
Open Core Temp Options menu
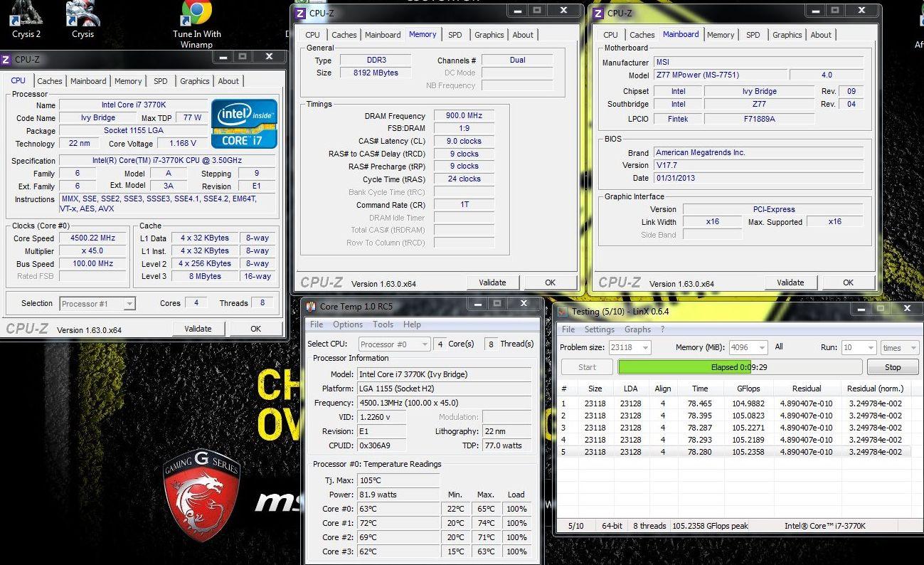(x=348, y=324)
